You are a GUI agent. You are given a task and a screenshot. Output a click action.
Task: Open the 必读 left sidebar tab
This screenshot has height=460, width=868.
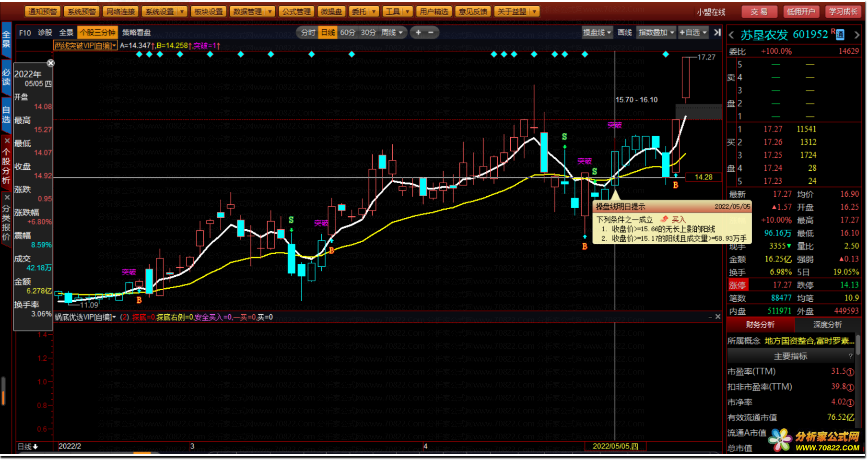pos(6,77)
